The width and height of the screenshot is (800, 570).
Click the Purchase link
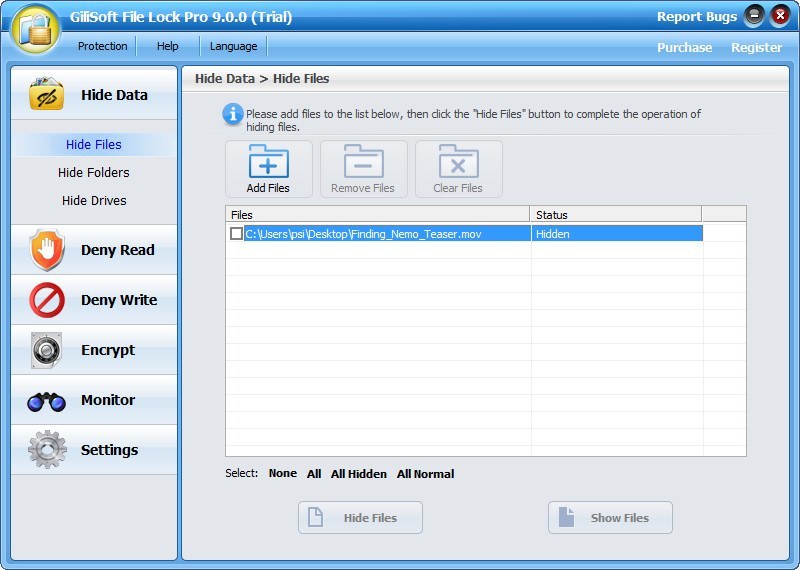pos(684,47)
